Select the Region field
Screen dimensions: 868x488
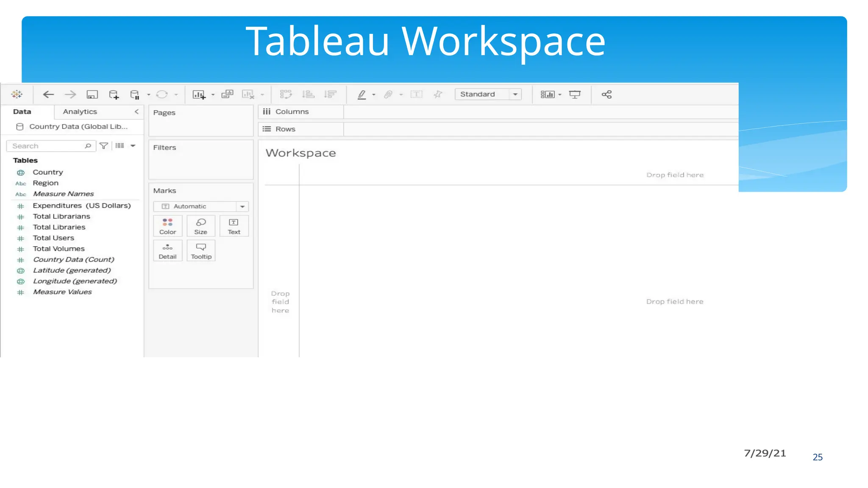point(46,183)
